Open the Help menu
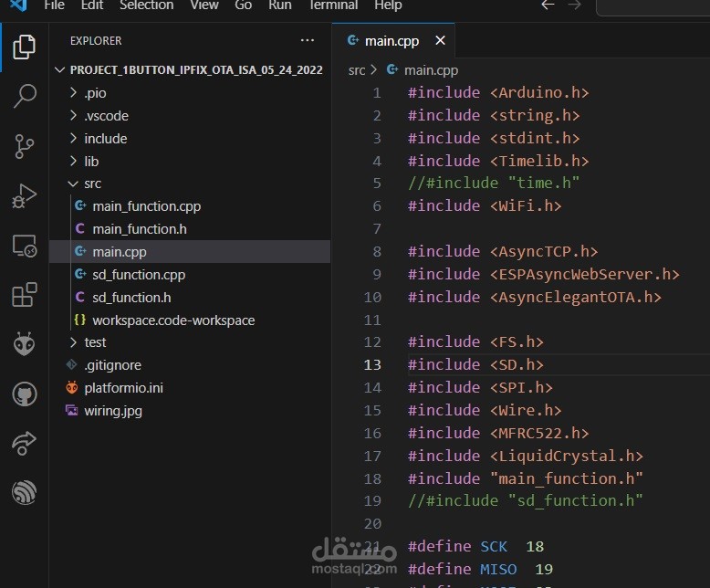Image resolution: width=710 pixels, height=588 pixels. click(x=388, y=5)
